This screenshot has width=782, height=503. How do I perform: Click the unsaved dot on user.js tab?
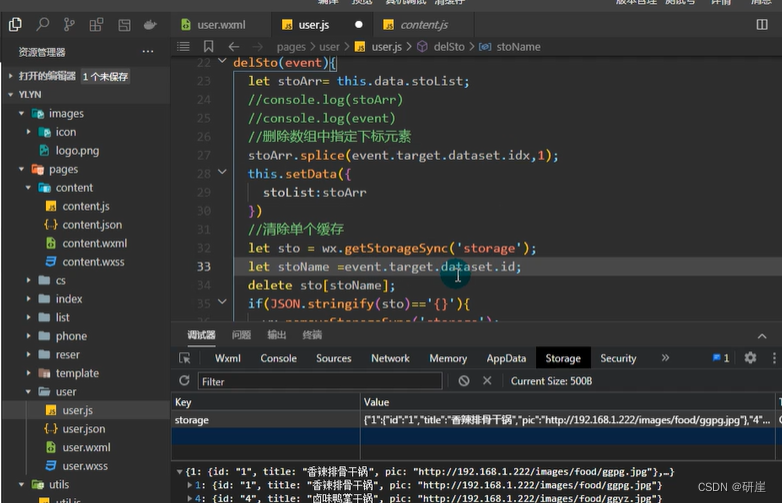coord(359,24)
